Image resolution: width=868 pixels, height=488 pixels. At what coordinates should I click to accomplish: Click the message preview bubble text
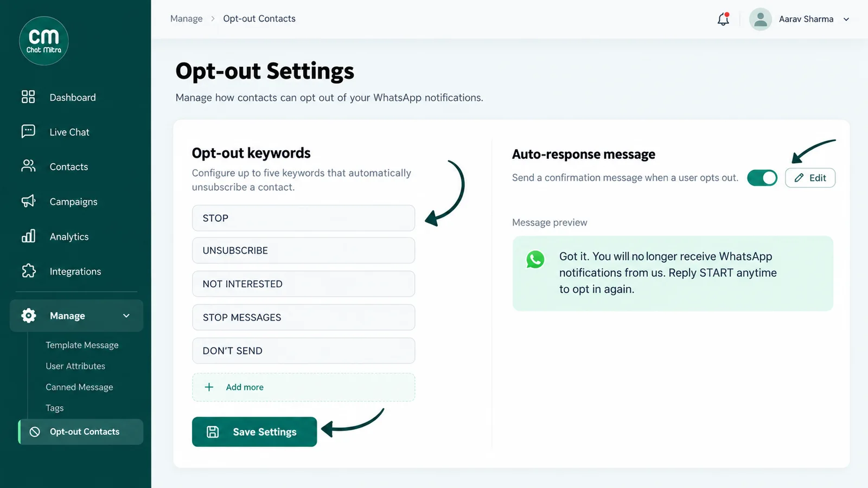668,273
